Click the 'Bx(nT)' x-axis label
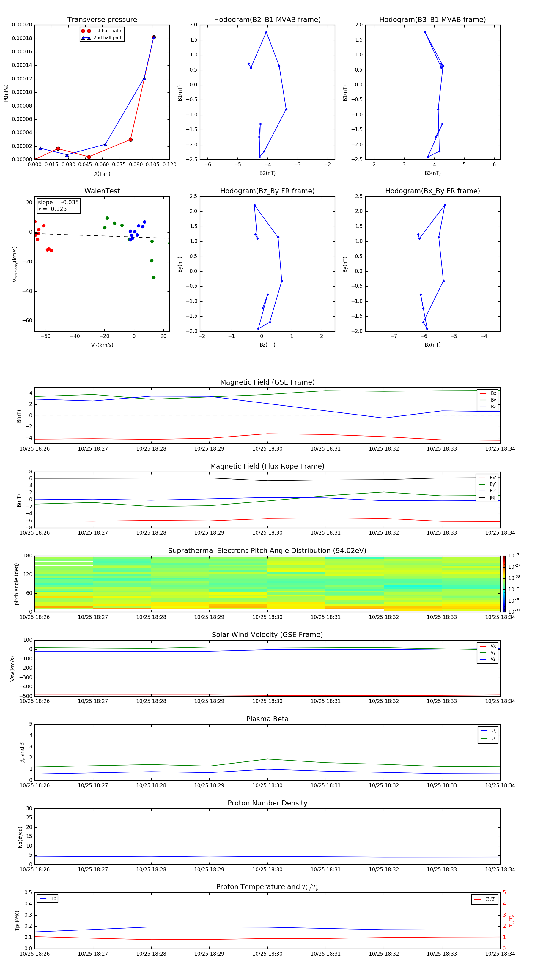Screen dimensions: 535x980 coord(432,345)
